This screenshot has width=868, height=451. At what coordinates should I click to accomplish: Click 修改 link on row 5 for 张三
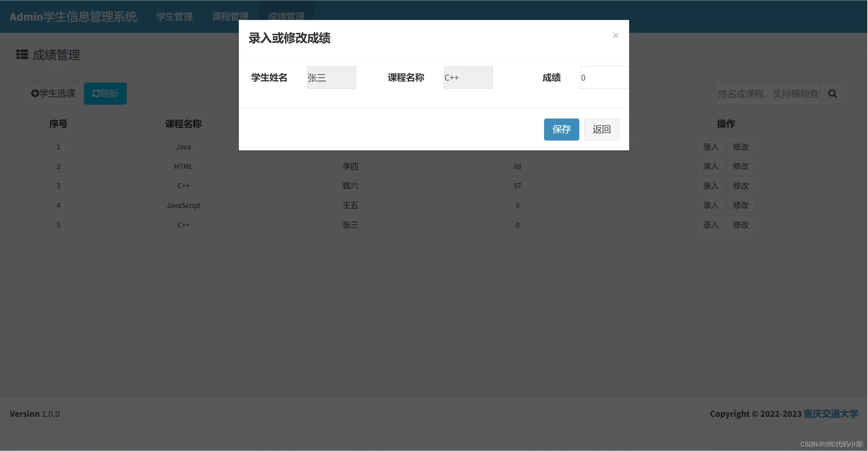pyautogui.click(x=740, y=224)
